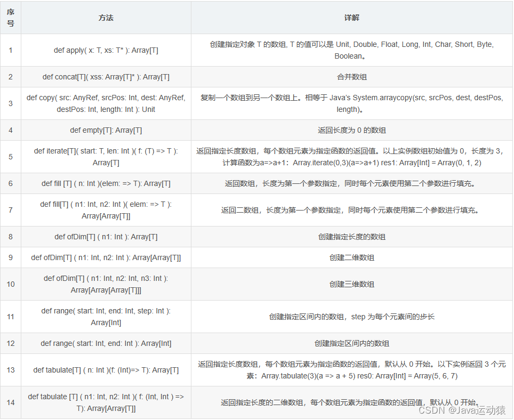Select the two-dimensional tabulate method row
This screenshot has width=514, height=420.
coord(105,402)
